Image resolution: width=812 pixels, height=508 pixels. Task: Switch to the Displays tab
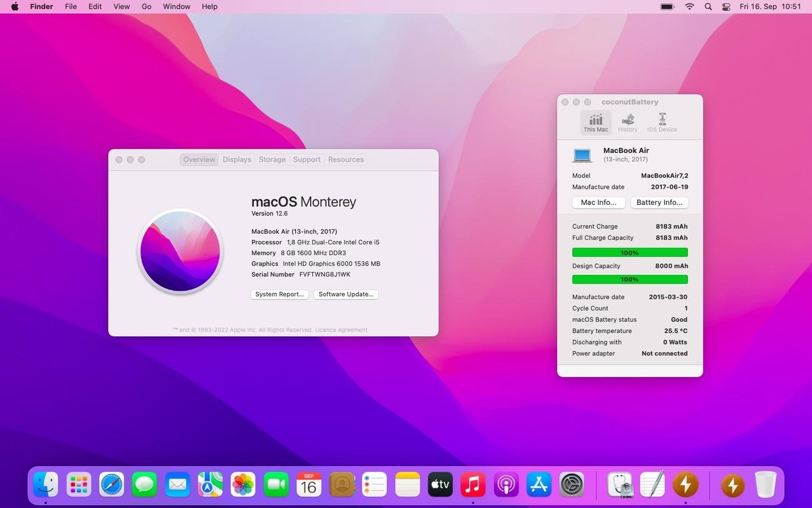[x=237, y=159]
